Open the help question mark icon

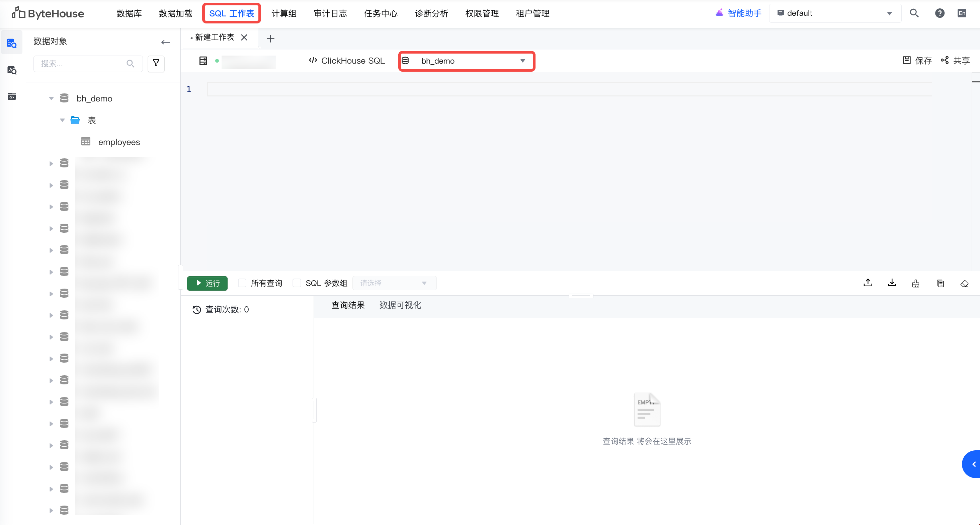coord(939,13)
